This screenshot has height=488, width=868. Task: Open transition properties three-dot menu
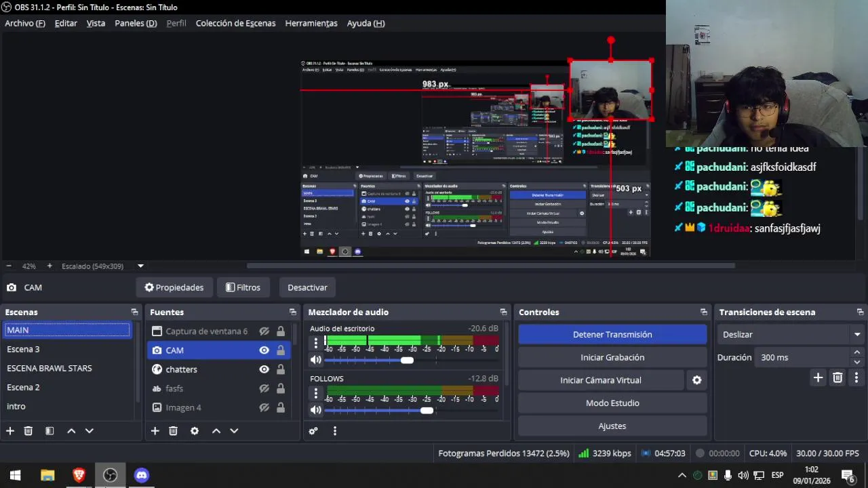(856, 378)
